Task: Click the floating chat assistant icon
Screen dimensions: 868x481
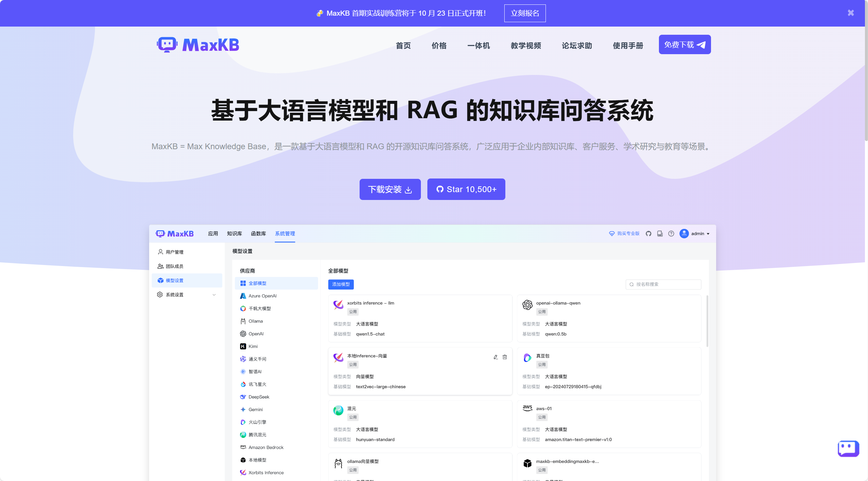Action: [x=848, y=448]
